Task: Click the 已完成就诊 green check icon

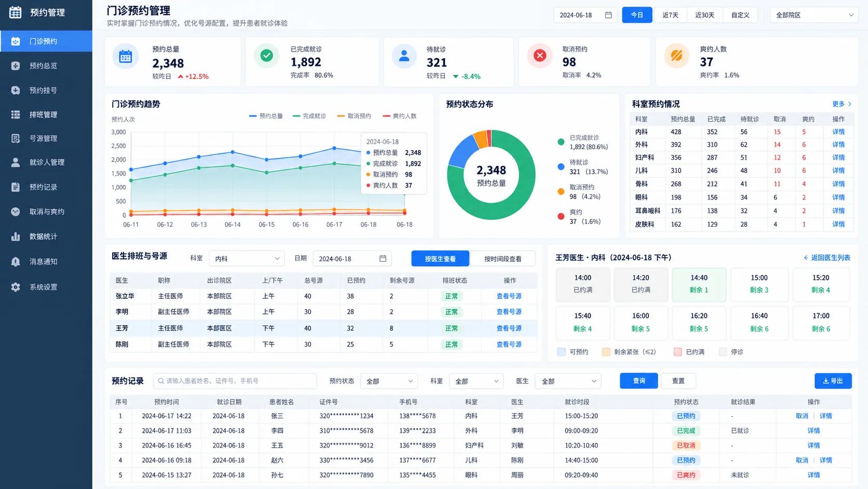Action: tap(267, 56)
